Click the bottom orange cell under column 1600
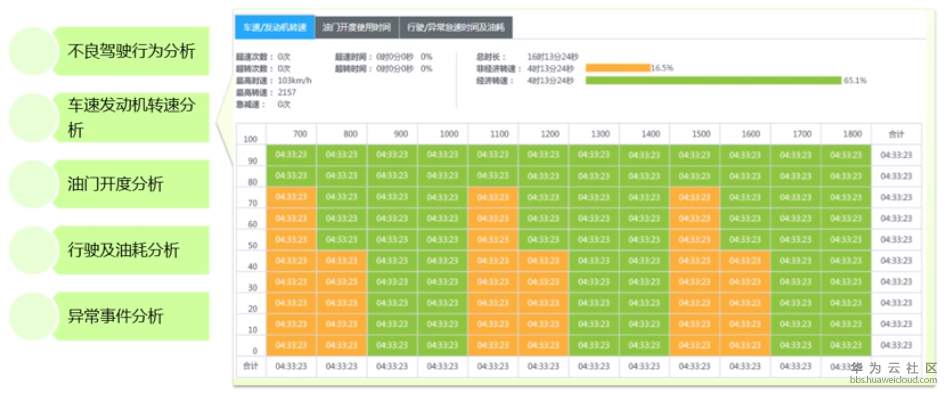Image resolution: width=948 pixels, height=394 pixels. pos(745,345)
